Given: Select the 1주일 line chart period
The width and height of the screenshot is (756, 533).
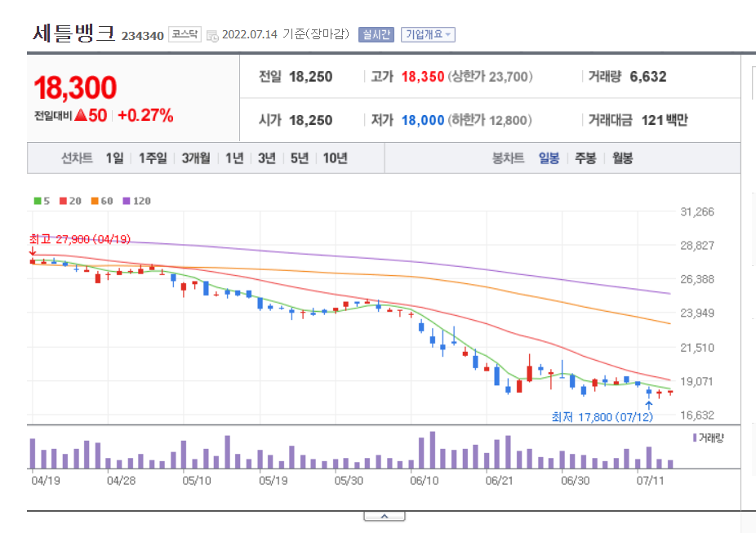Looking at the screenshot, I should click(x=153, y=158).
